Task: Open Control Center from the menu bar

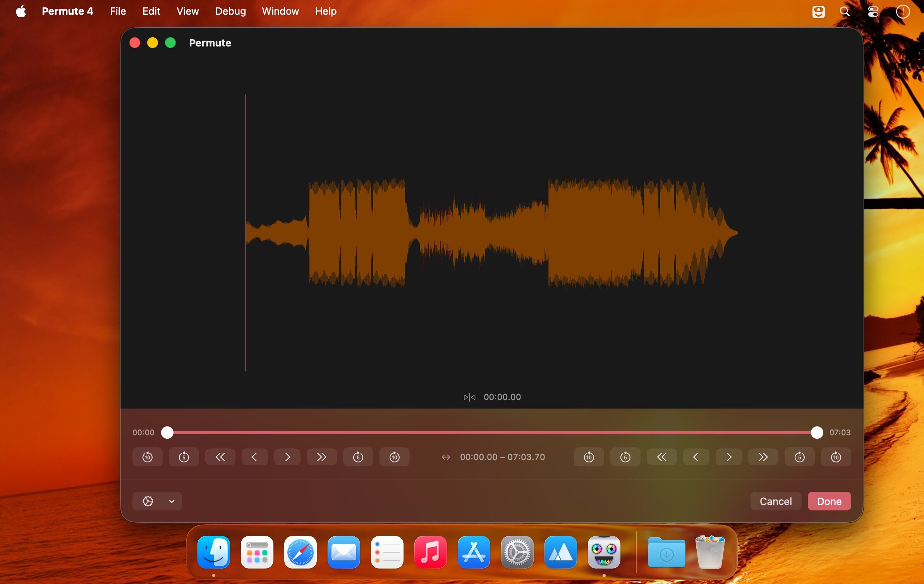Action: tap(873, 12)
